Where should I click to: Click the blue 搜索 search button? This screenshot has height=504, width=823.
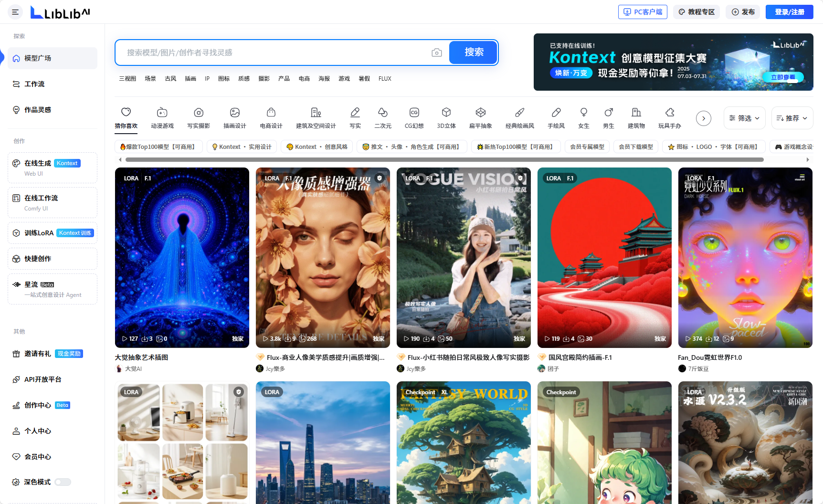(x=474, y=52)
